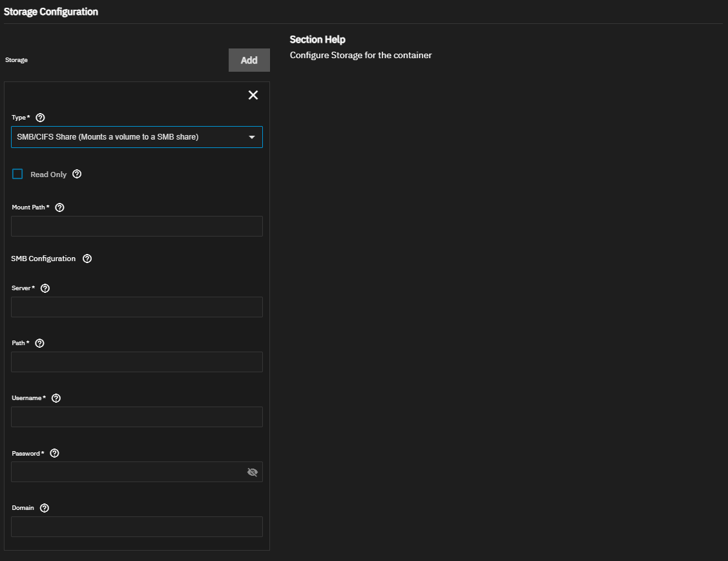Show Username help tooltip icon

tap(56, 398)
